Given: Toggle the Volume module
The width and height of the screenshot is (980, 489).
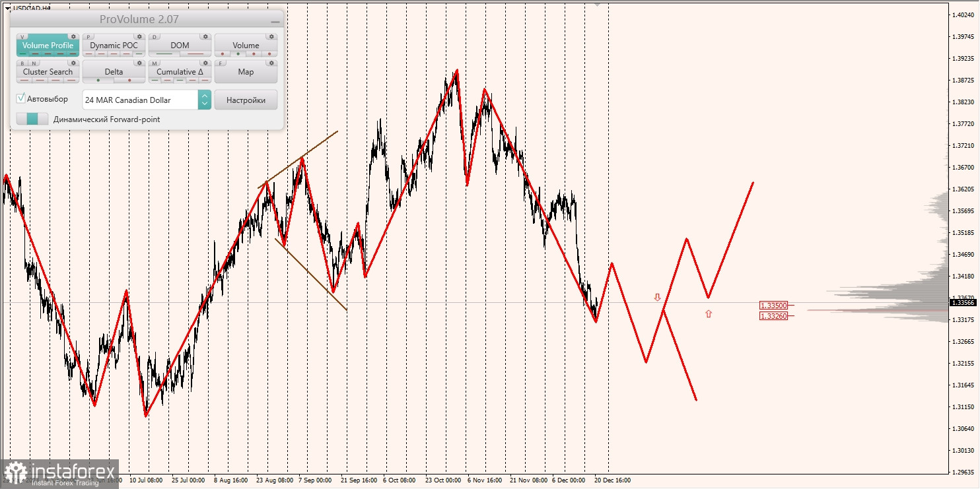Looking at the screenshot, I should coord(246,46).
